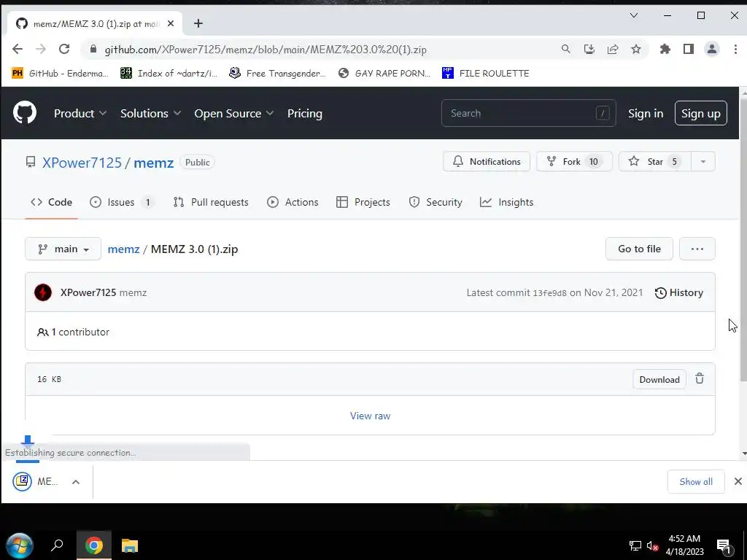This screenshot has height=560, width=747.
Task: Open the Pricing link
Action: click(x=305, y=113)
